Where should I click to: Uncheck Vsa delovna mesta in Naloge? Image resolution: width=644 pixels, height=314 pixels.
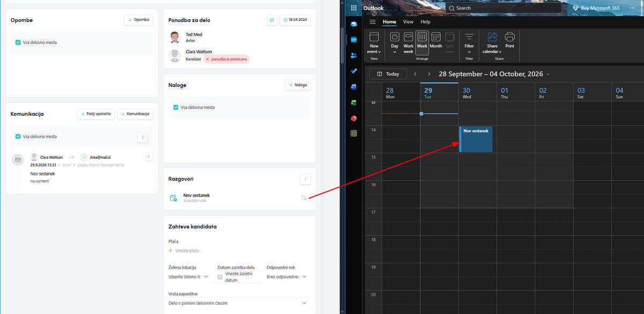[x=176, y=107]
